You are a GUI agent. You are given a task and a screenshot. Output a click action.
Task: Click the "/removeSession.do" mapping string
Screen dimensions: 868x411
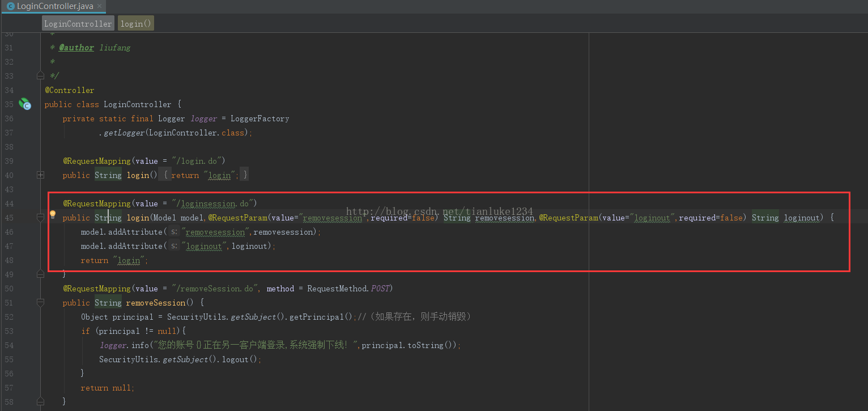[218, 289]
